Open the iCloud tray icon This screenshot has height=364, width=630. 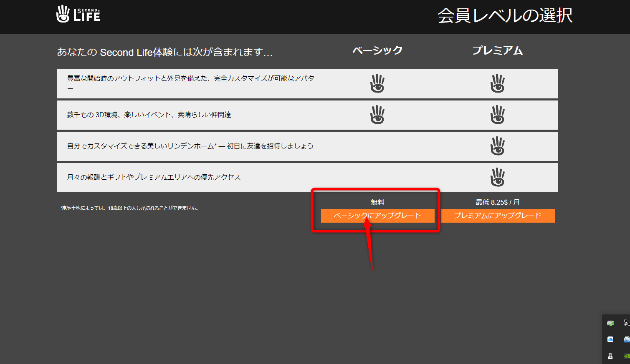pyautogui.click(x=610, y=339)
